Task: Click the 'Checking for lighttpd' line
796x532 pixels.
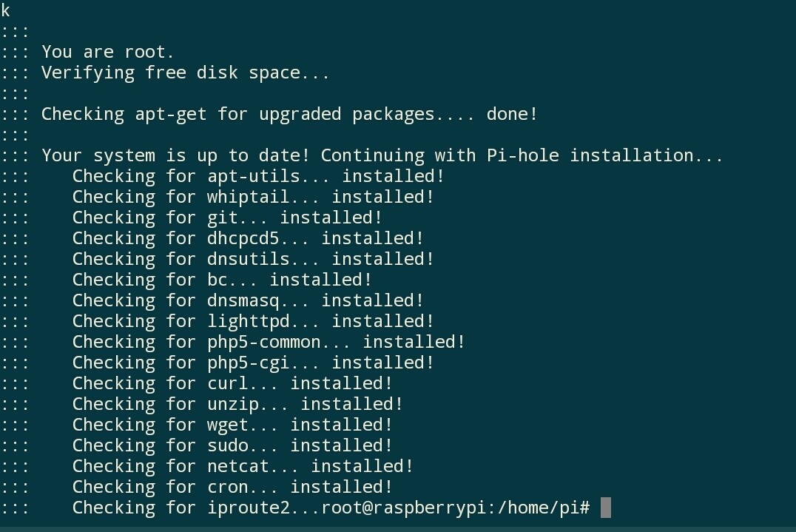Action: pyautogui.click(x=253, y=321)
